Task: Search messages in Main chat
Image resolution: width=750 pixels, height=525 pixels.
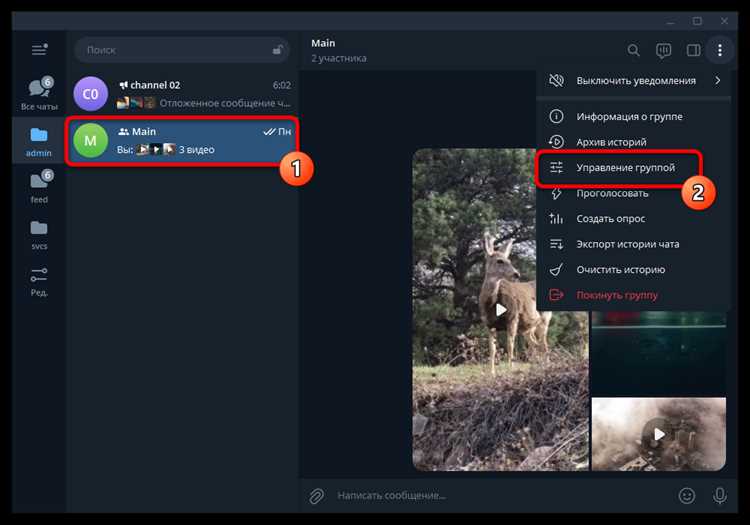Action: pos(633,50)
